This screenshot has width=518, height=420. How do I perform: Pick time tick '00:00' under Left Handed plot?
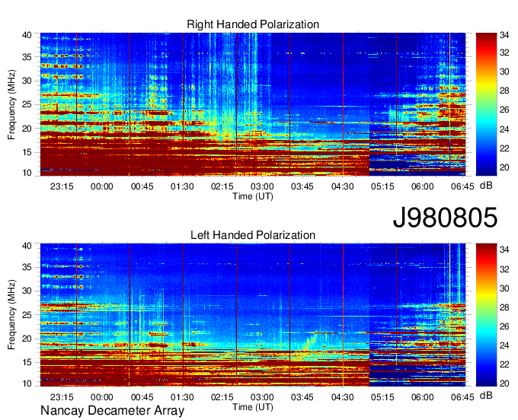(102, 397)
